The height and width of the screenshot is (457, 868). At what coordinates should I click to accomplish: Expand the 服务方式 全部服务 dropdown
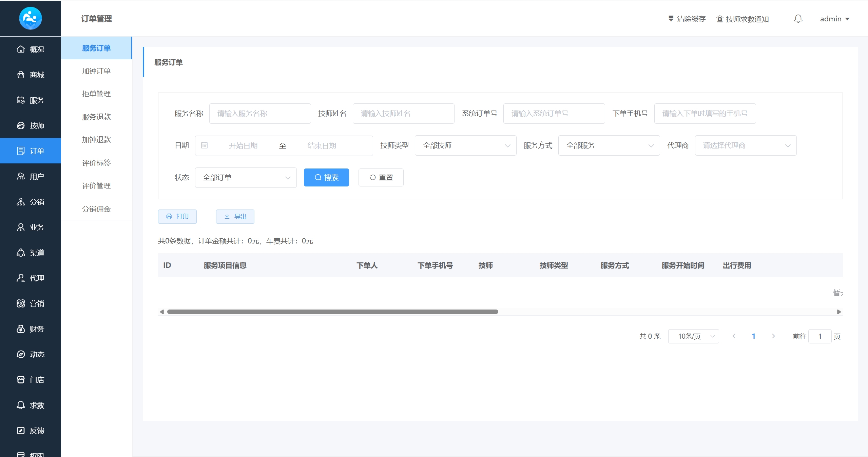[609, 146]
